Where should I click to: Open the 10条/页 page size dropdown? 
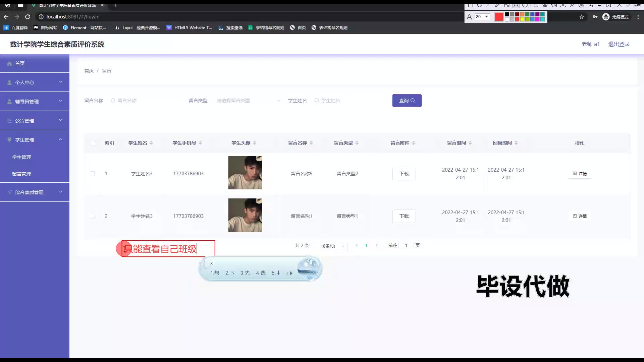pyautogui.click(x=331, y=246)
